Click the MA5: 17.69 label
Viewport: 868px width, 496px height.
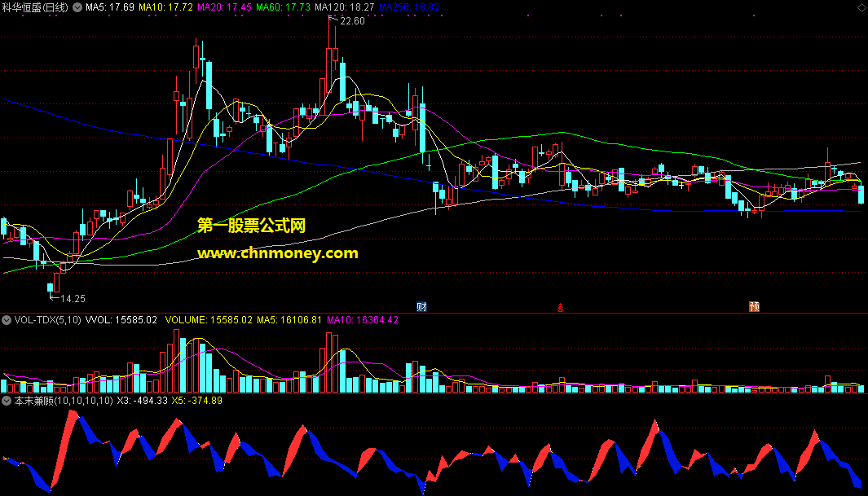(109, 7)
